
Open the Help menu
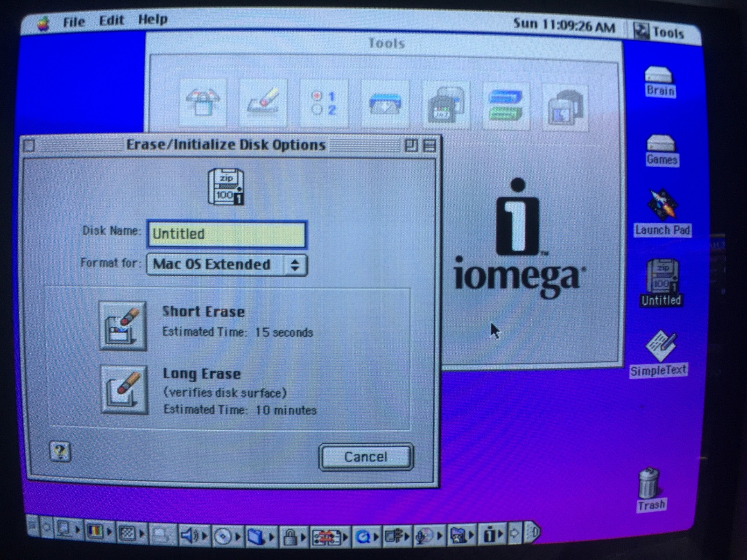point(153,20)
